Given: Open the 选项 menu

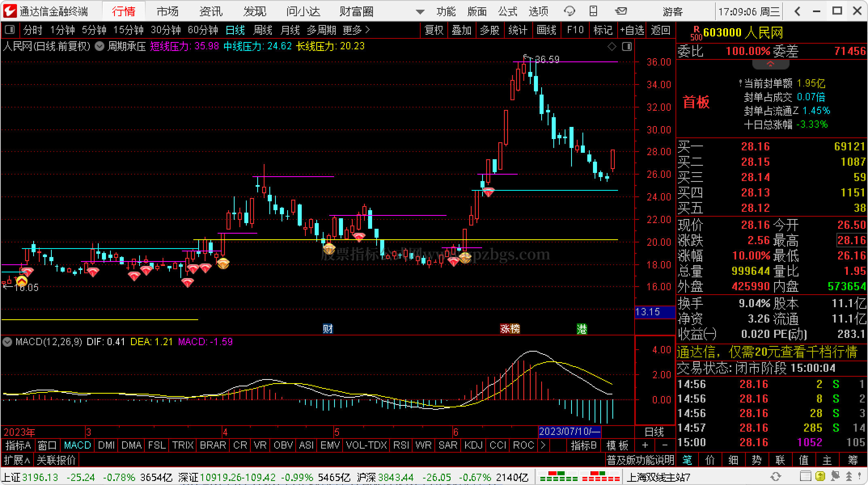Looking at the screenshot, I should [x=539, y=12].
